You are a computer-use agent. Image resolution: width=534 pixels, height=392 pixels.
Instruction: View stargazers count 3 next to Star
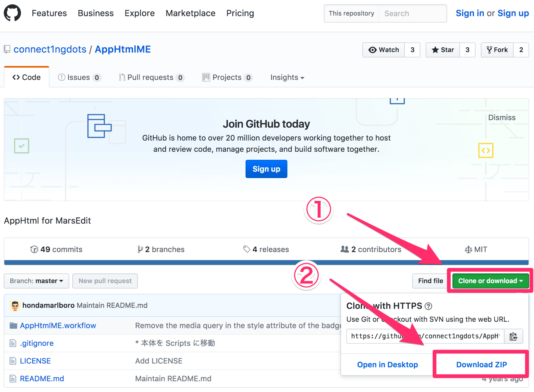click(x=467, y=50)
